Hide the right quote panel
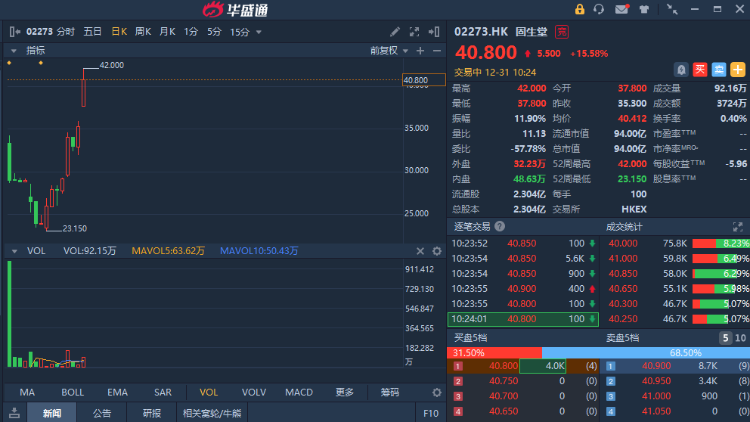The image size is (750, 422). 434,32
